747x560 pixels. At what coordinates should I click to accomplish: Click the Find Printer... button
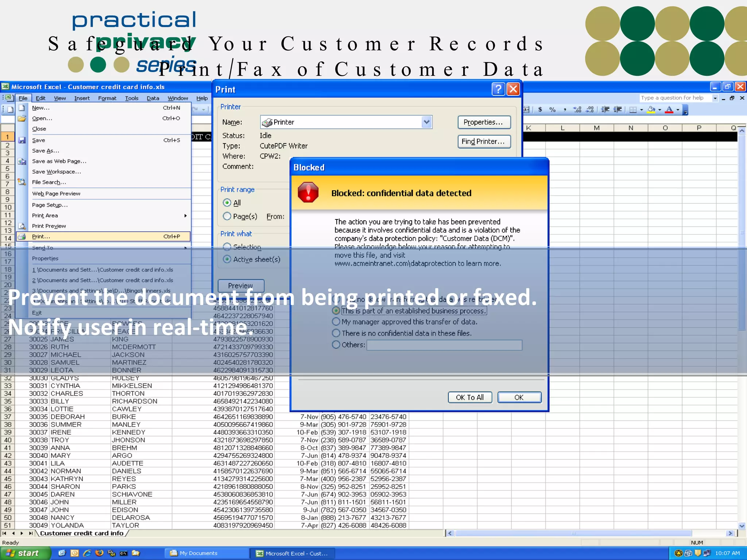484,141
